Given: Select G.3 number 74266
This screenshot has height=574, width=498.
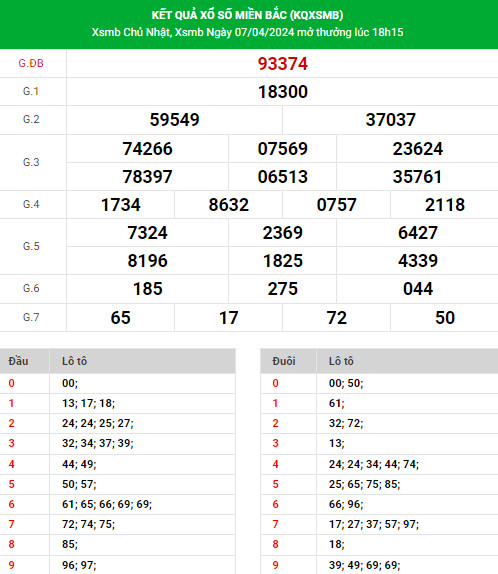Looking at the screenshot, I should point(147,149).
